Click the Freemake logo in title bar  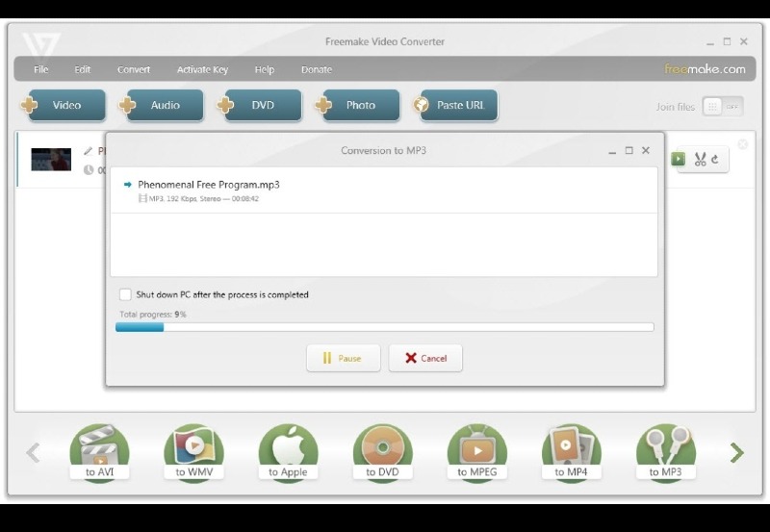click(x=41, y=45)
